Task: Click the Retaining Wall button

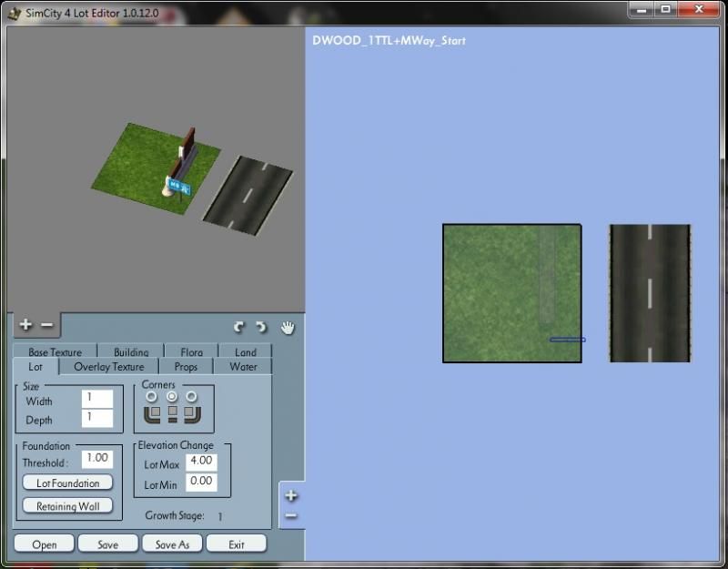Action: [x=67, y=506]
